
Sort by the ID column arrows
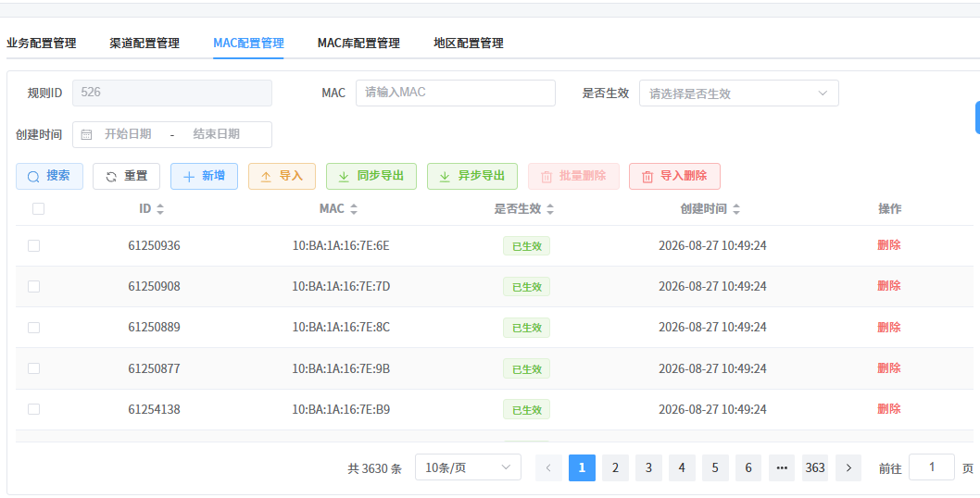160,209
